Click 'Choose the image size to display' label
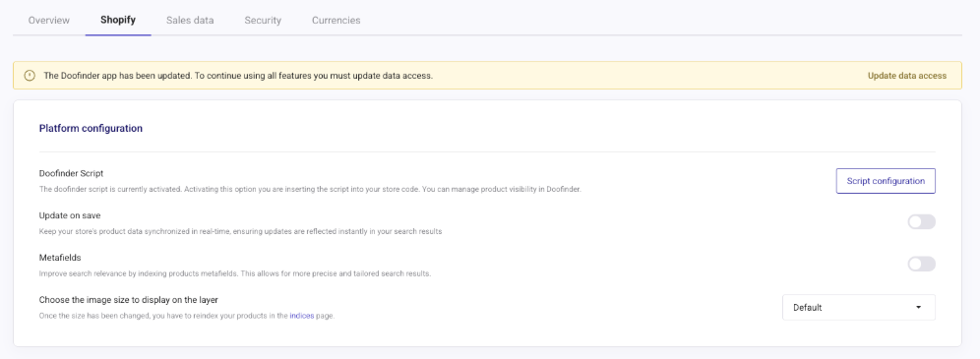 pos(128,300)
